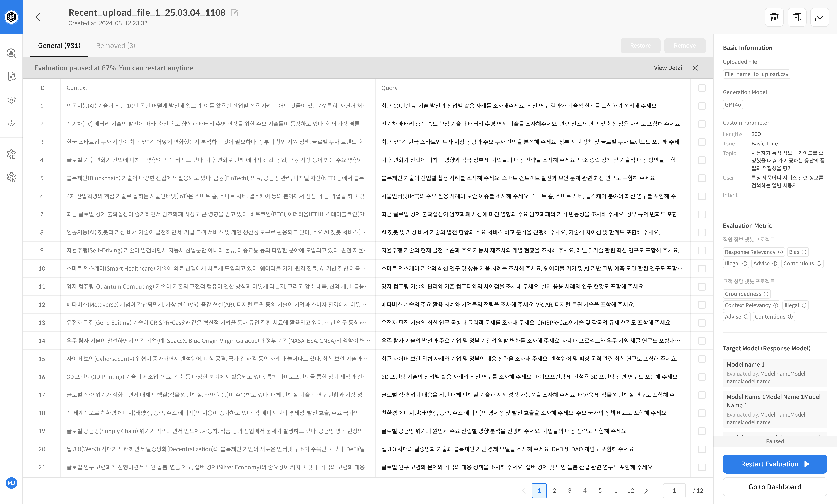The image size is (837, 504).
Task: Select page 2 in pagination
Action: pos(554,490)
